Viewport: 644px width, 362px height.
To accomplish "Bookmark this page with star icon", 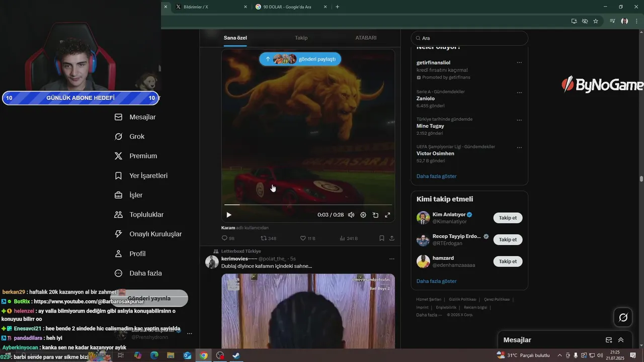I will [x=596, y=21].
